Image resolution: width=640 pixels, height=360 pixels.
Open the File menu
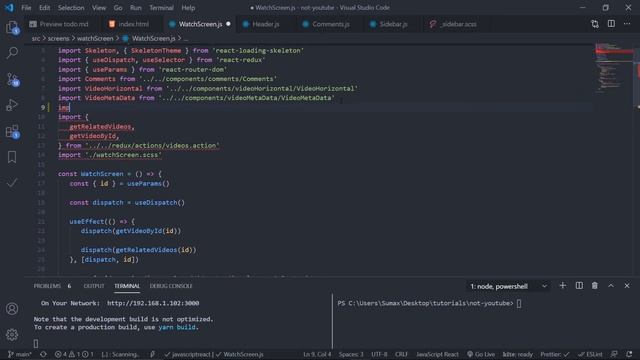pos(26,8)
